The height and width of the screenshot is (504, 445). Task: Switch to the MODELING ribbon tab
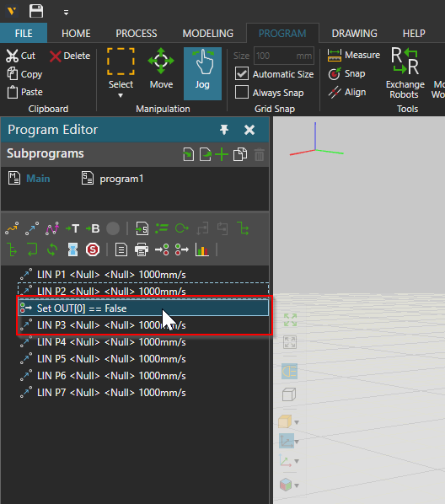click(x=207, y=34)
